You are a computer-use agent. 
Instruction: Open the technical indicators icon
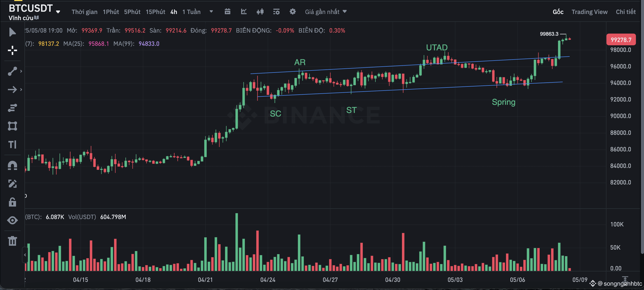tap(244, 11)
